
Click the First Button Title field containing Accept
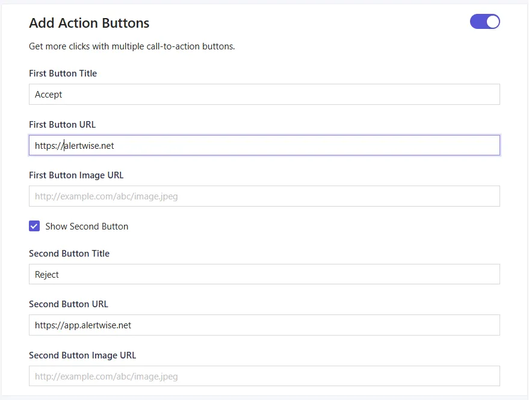(x=264, y=94)
